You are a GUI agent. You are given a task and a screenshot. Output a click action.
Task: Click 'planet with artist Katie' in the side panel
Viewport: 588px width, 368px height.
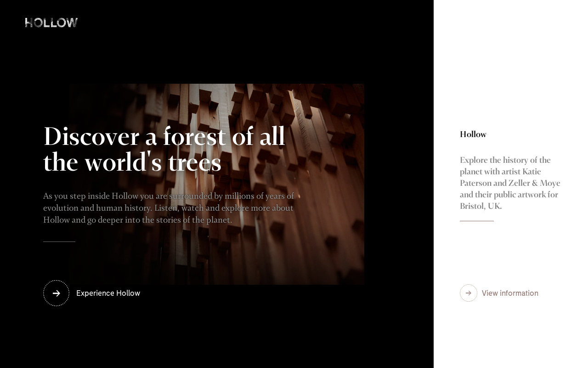pyautogui.click(x=500, y=172)
